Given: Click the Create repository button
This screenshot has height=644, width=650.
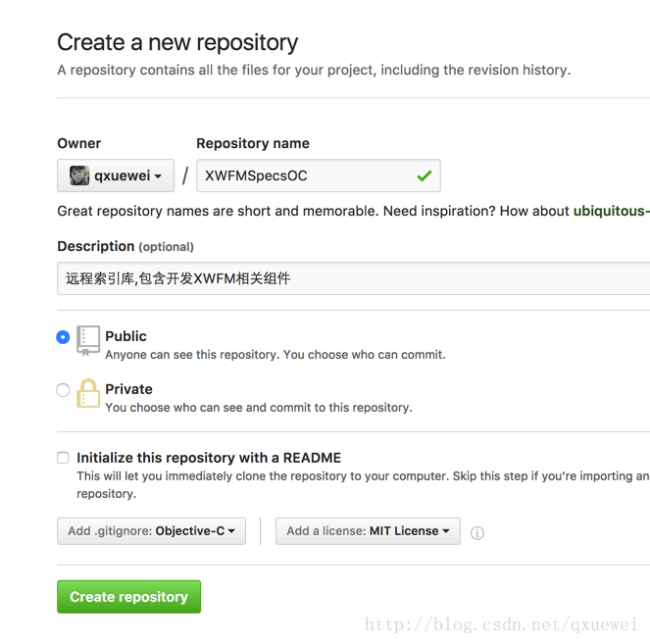Looking at the screenshot, I should (x=129, y=597).
